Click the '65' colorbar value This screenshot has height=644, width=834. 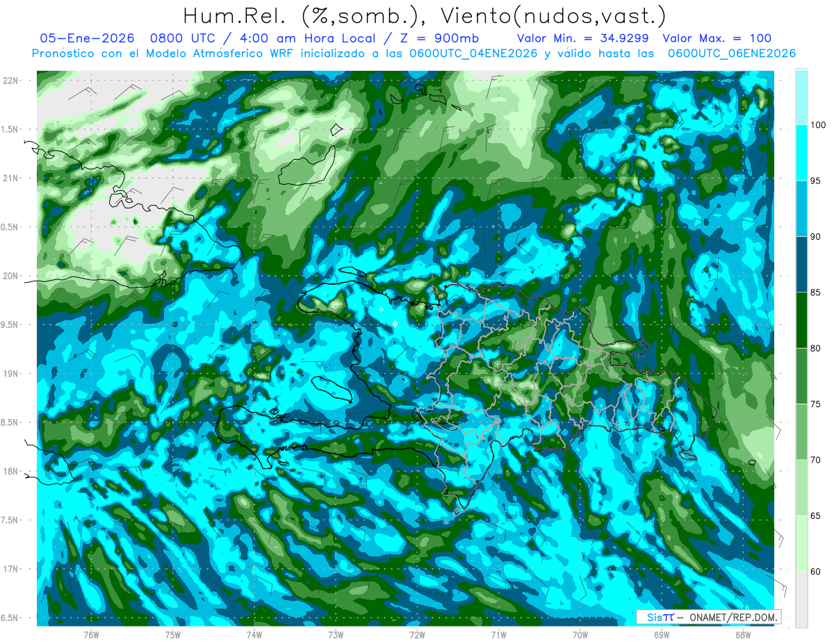coord(816,515)
